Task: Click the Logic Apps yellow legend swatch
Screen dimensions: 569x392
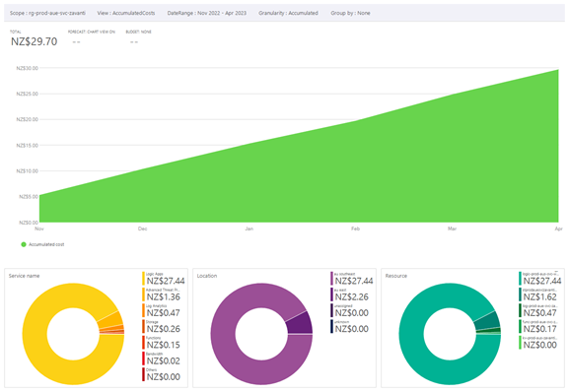Action: tap(143, 278)
